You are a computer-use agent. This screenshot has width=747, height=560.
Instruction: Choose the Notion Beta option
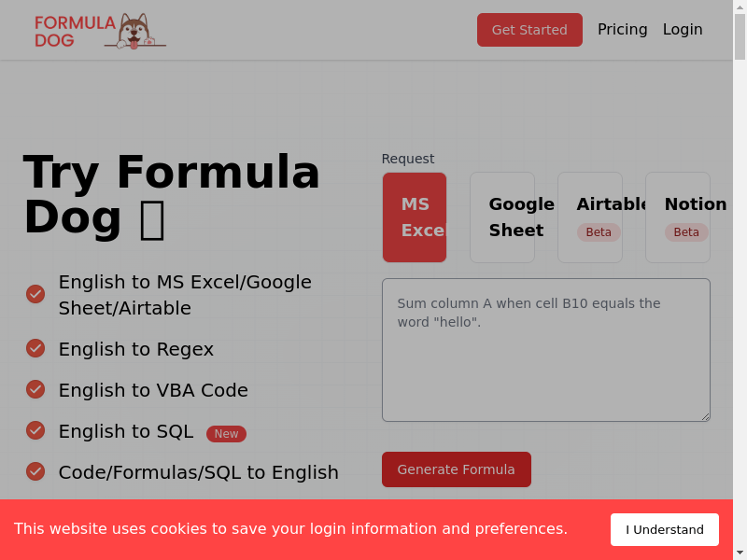(678, 217)
